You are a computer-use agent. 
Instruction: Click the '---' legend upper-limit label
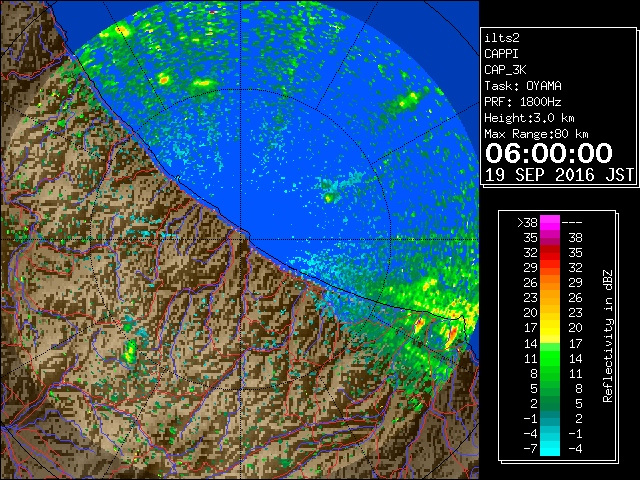coord(572,222)
